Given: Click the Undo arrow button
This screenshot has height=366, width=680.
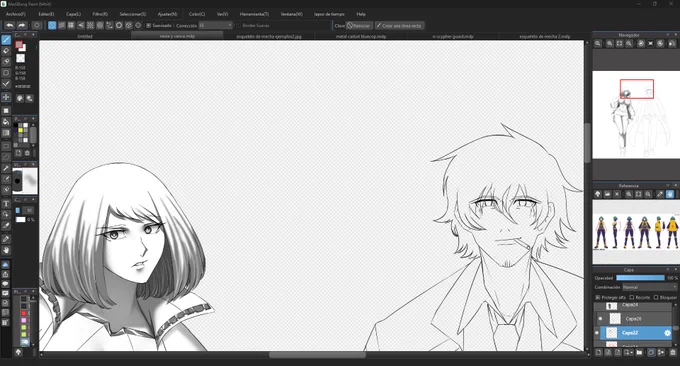Looking at the screenshot, I should [x=10, y=26].
